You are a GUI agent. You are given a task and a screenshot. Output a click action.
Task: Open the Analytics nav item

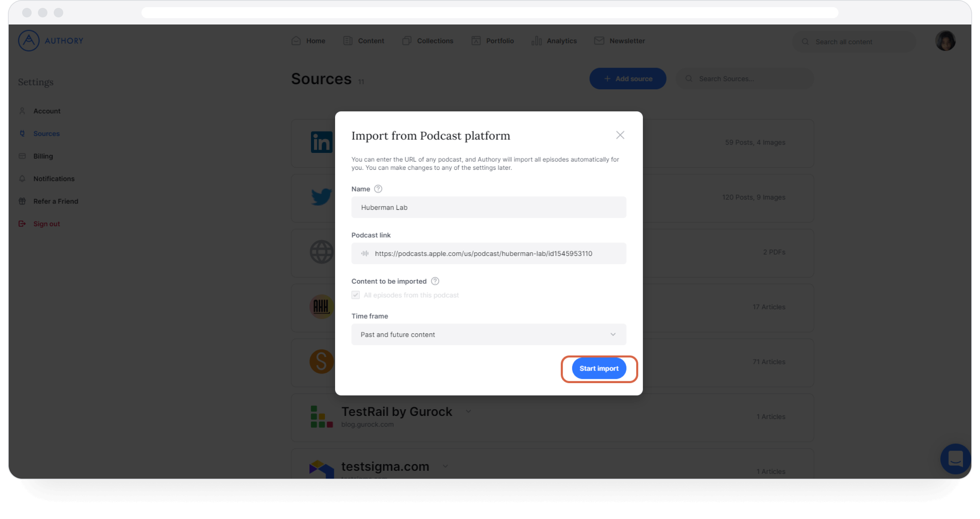[554, 41]
